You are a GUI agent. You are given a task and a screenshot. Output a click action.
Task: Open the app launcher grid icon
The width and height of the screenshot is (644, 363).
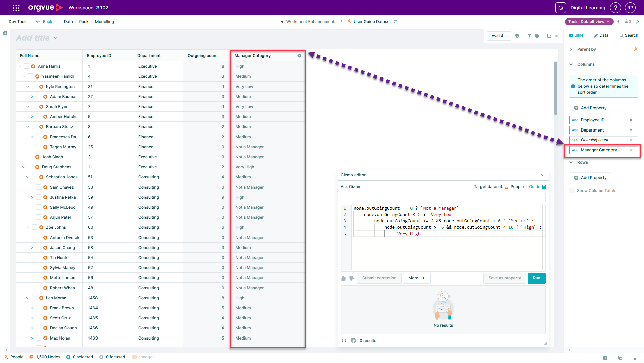(16, 8)
